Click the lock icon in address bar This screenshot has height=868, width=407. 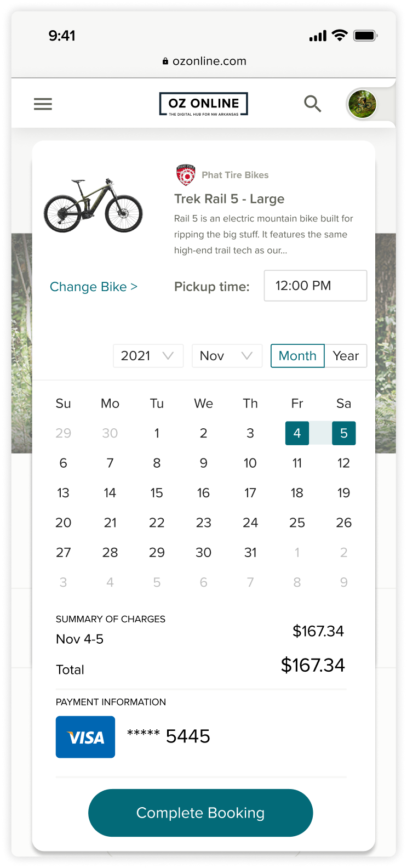click(165, 61)
